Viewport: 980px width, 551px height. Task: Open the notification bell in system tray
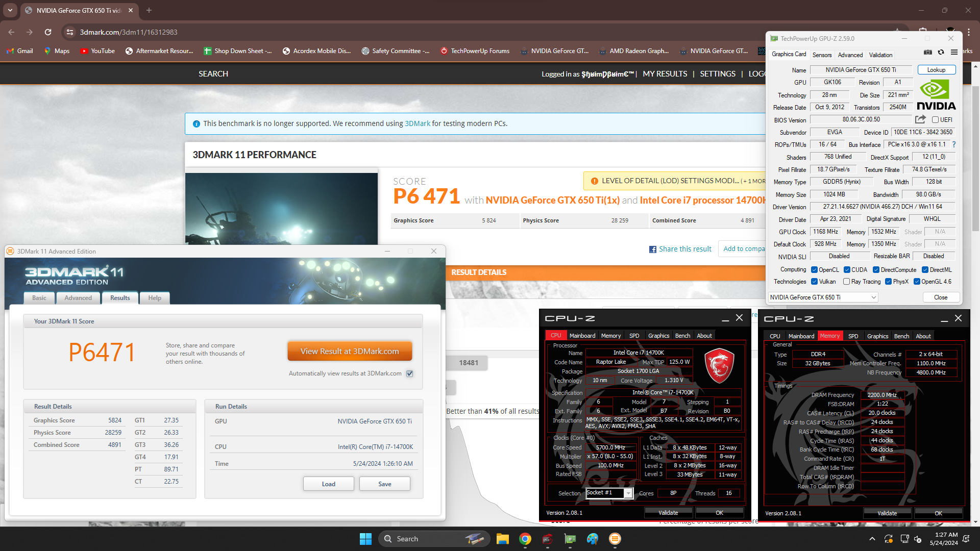click(x=966, y=539)
